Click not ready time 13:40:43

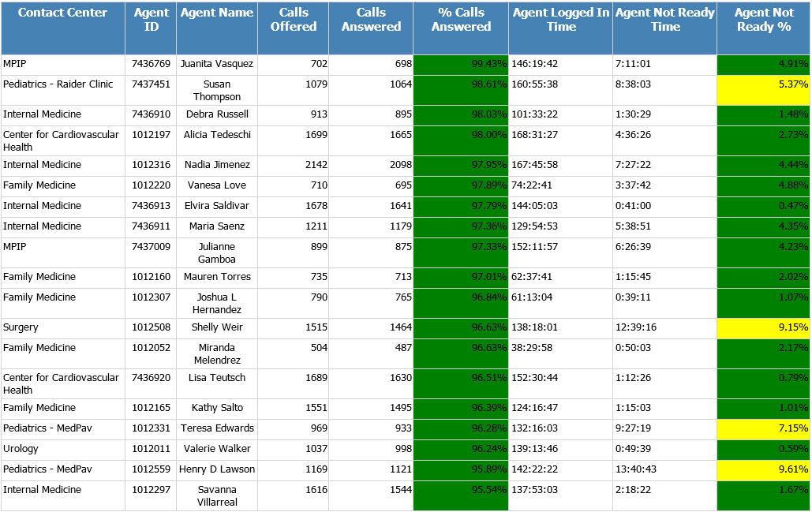pos(665,470)
